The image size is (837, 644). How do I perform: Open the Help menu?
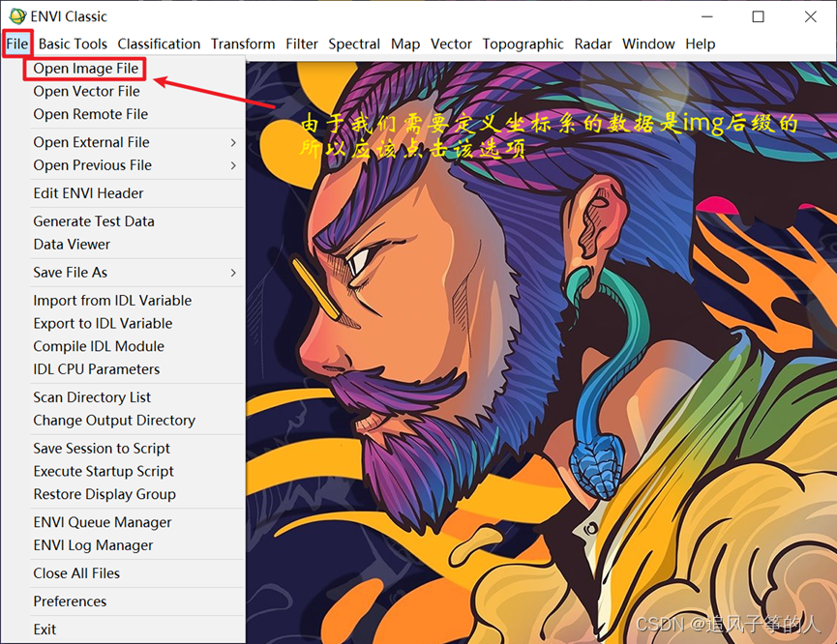pos(700,44)
